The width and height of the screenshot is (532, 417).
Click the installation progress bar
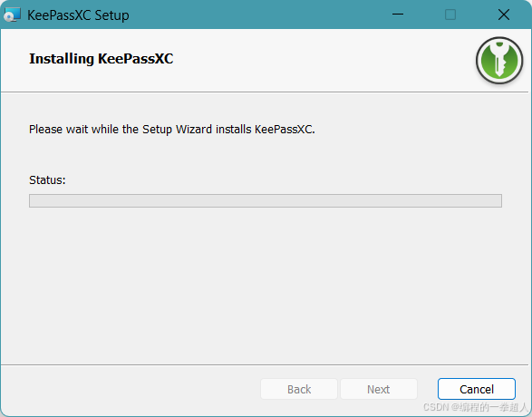[266, 200]
